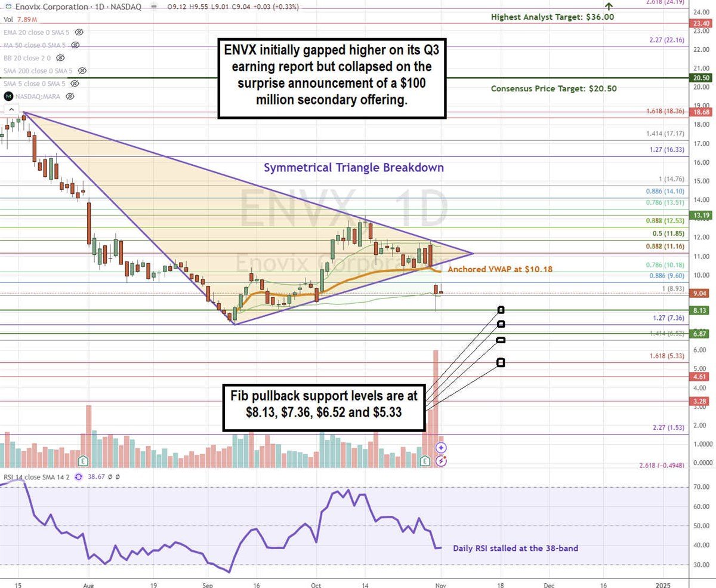Unhide the SMA 200 indicator

pyautogui.click(x=82, y=70)
